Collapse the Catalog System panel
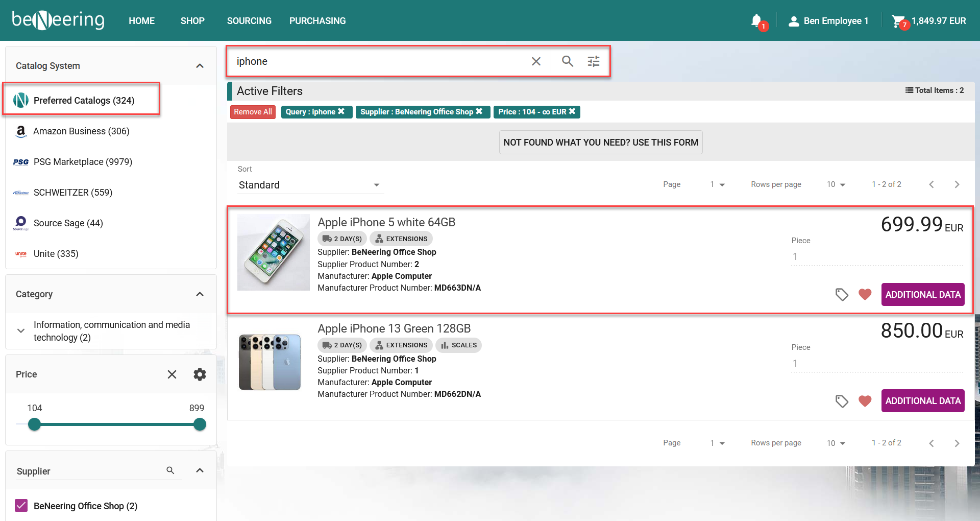Viewport: 980px width, 521px height. (x=200, y=66)
